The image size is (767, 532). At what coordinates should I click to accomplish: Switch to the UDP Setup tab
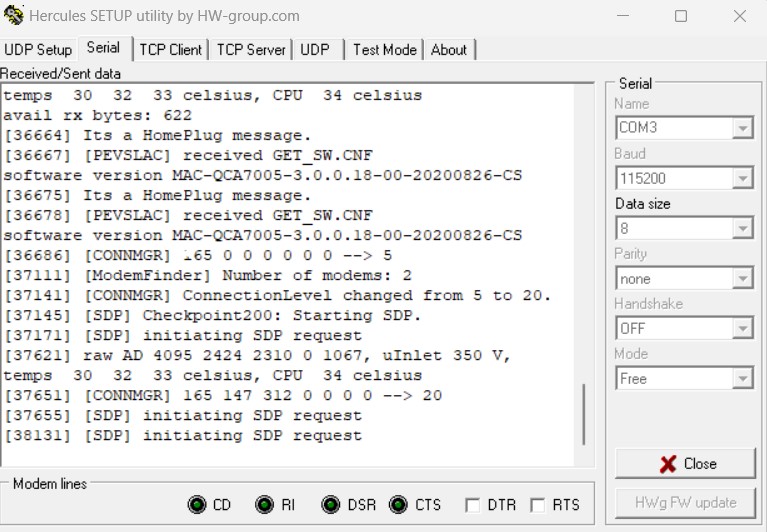39,50
